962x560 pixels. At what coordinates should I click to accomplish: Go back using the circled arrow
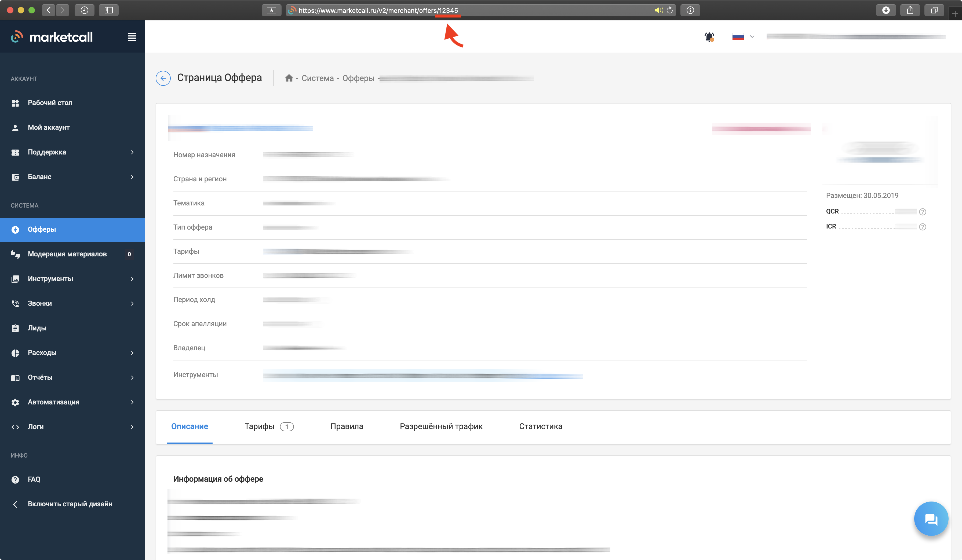tap(163, 78)
